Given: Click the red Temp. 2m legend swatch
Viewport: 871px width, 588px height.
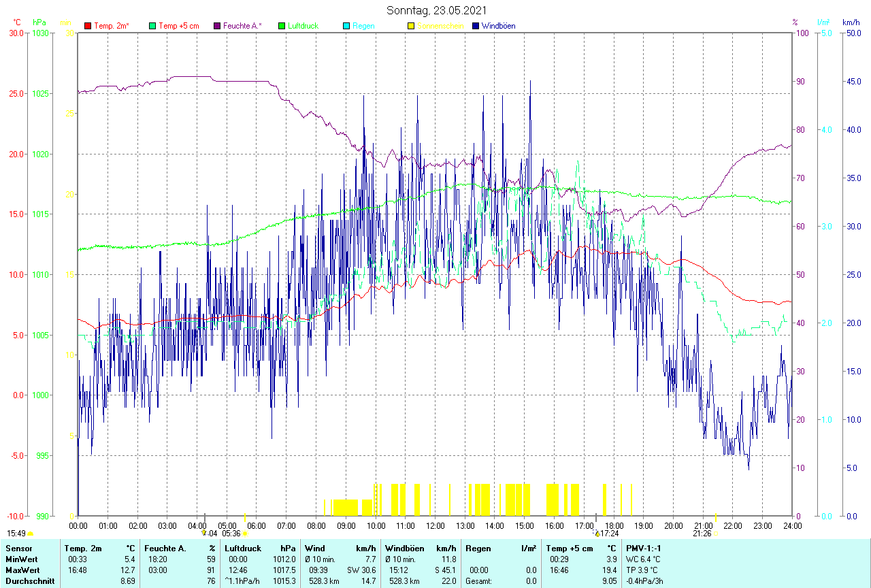Looking at the screenshot, I should click(x=88, y=26).
